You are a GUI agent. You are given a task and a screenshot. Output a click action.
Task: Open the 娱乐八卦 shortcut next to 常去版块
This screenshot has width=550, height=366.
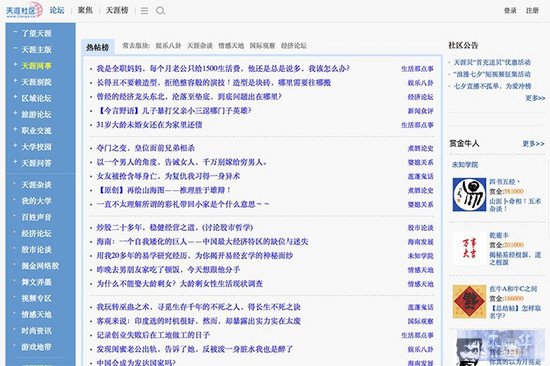point(168,46)
